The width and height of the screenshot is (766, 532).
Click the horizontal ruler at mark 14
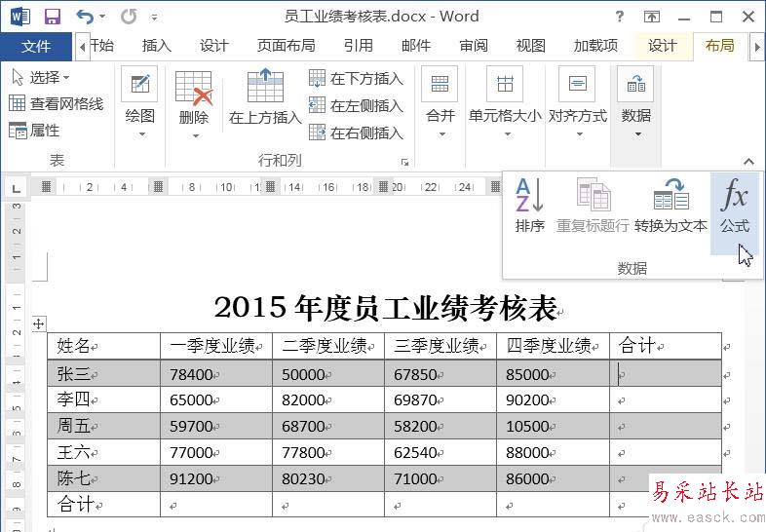[294, 187]
